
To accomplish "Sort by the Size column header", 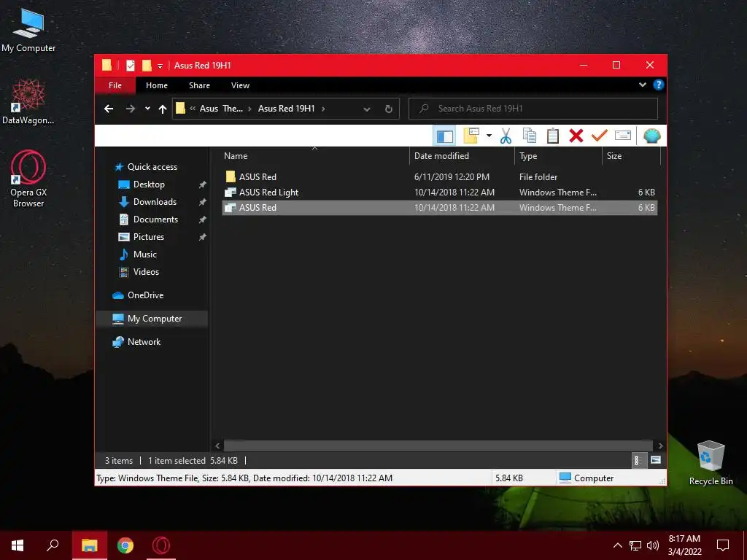I will [631, 156].
